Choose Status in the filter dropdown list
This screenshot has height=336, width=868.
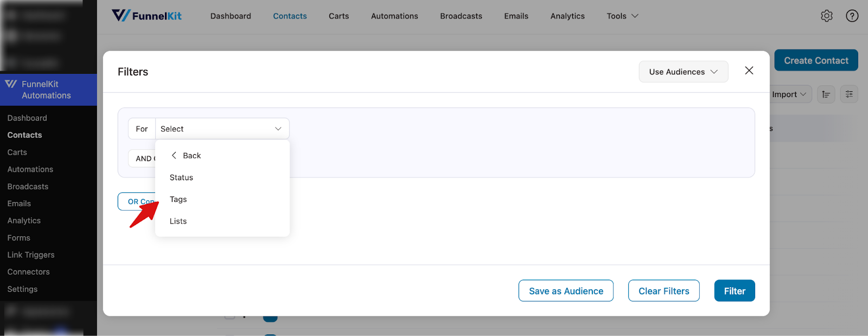click(x=181, y=177)
